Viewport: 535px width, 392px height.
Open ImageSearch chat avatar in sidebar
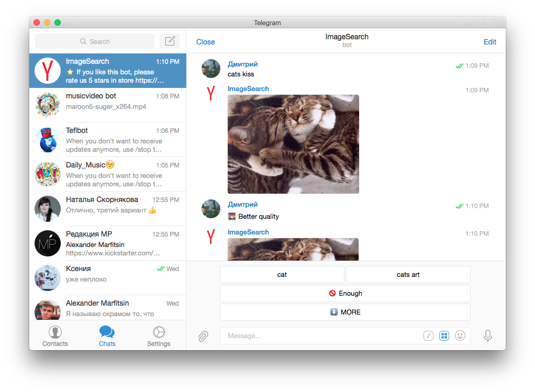click(48, 71)
